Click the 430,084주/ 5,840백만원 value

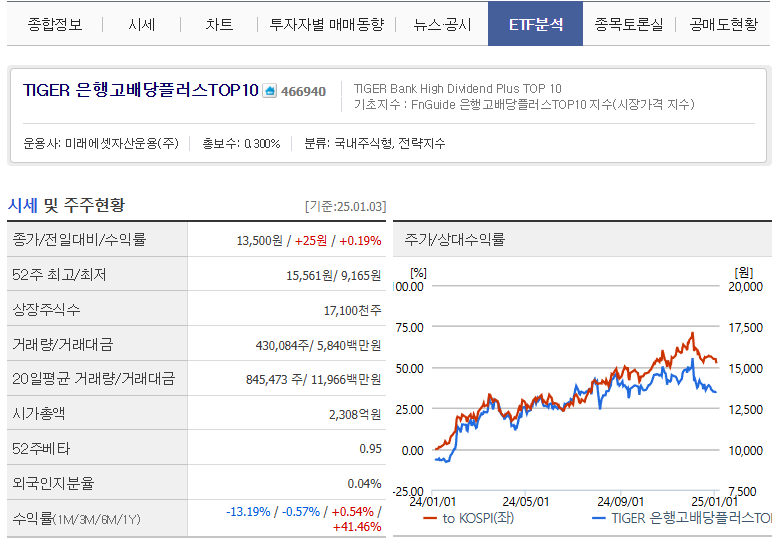click(x=318, y=345)
